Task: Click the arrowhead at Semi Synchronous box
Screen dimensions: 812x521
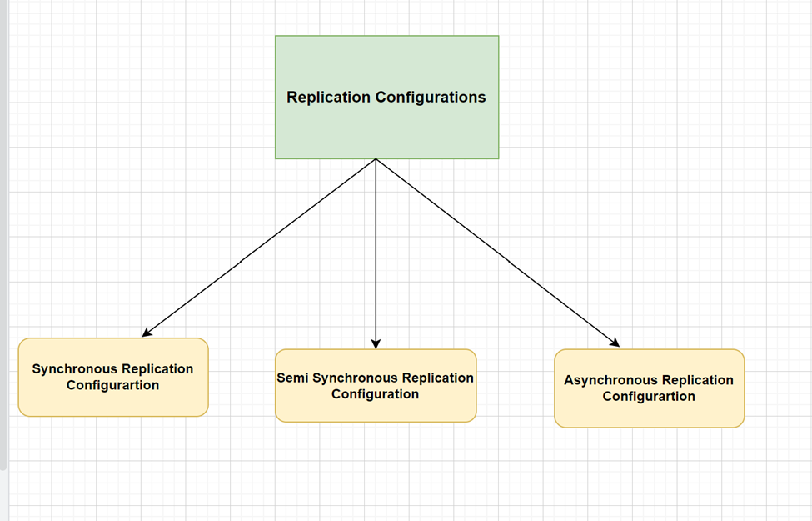Action: pyautogui.click(x=376, y=344)
